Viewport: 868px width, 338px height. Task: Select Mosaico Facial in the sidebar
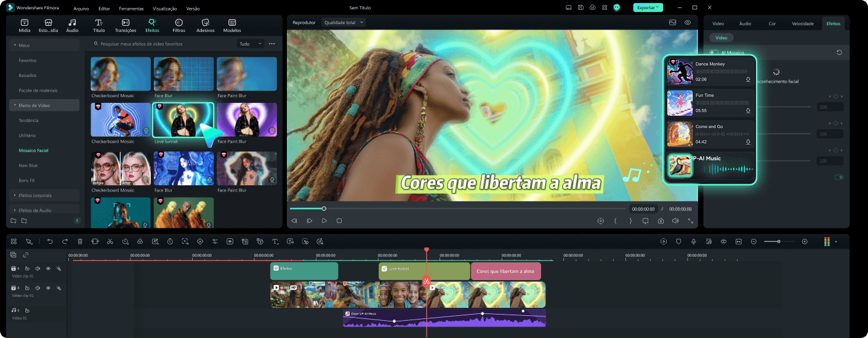(33, 150)
